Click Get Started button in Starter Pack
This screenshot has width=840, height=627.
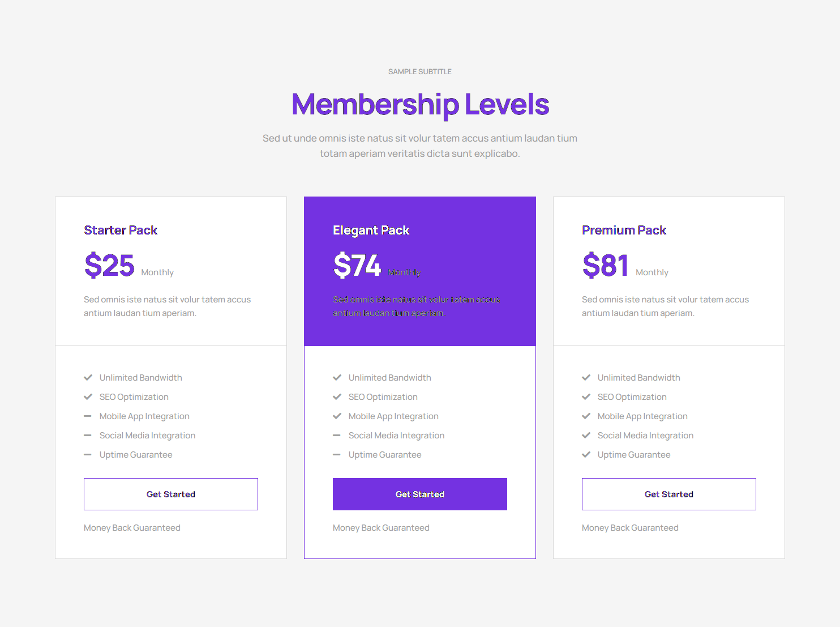pyautogui.click(x=171, y=494)
